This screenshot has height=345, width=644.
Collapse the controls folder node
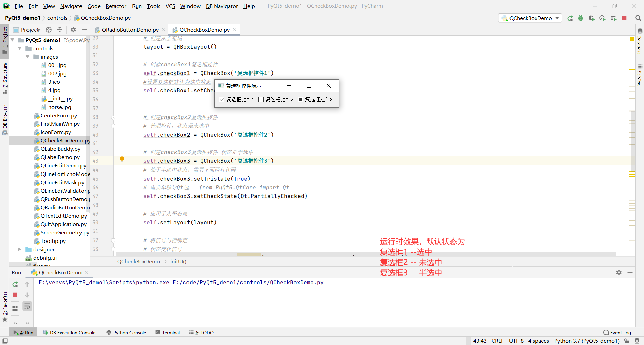point(20,48)
